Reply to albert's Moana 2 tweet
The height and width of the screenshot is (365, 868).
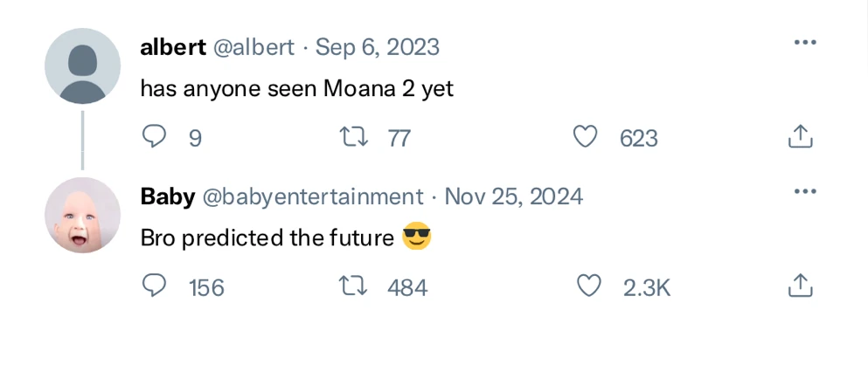click(x=155, y=136)
